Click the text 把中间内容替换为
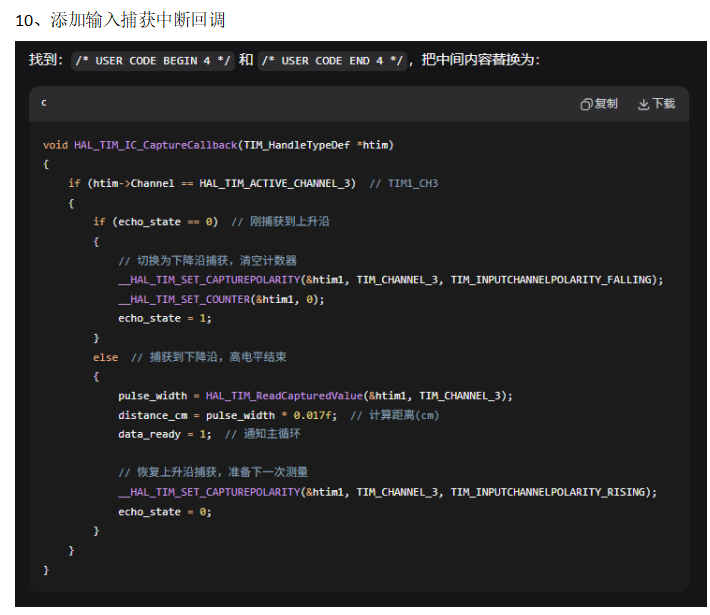Screen dimensions: 710x615 pos(480,60)
